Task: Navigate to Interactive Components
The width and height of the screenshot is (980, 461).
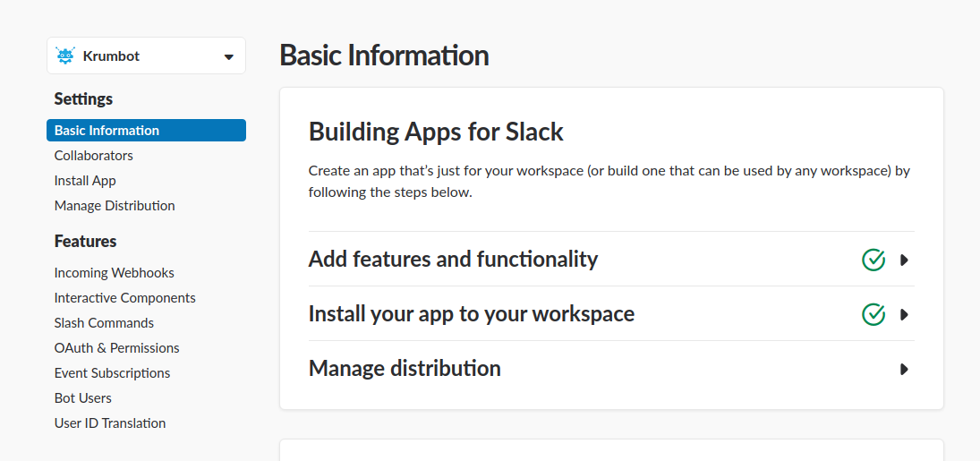Action: point(124,298)
